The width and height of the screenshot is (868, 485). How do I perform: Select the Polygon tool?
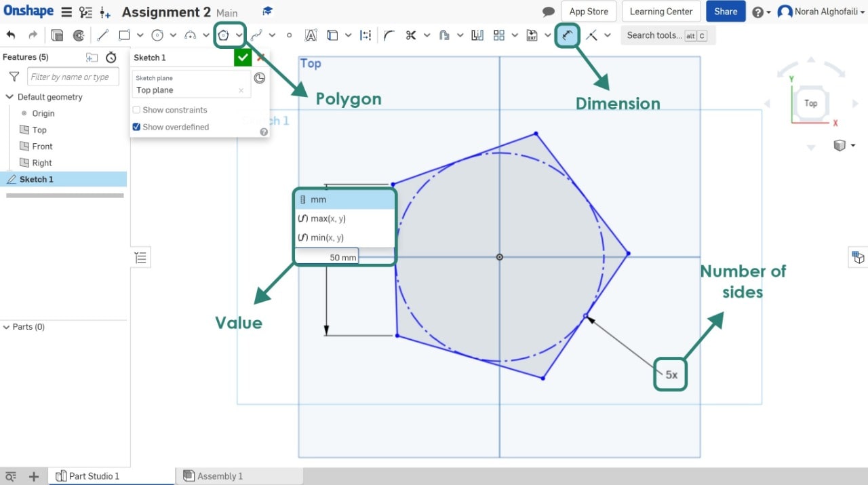click(223, 35)
